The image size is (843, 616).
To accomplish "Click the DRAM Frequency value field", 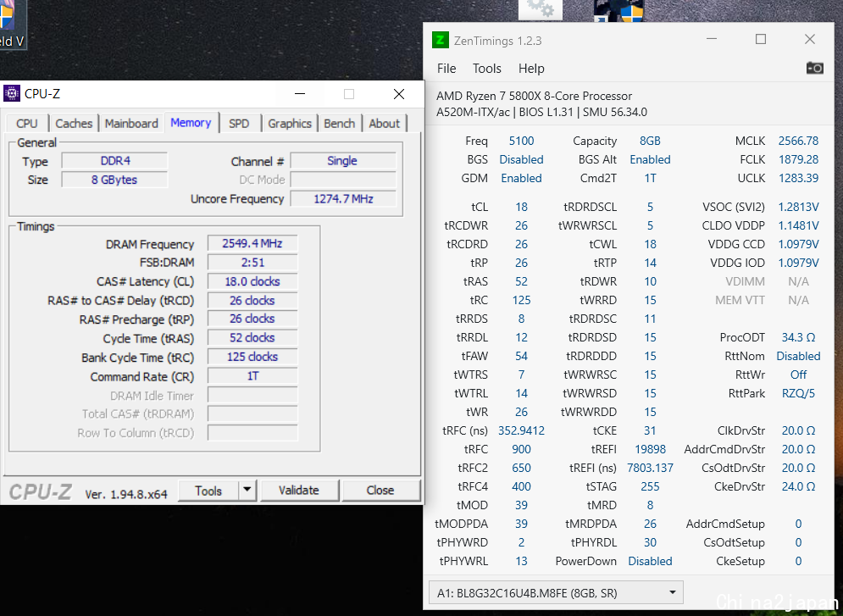I will pyautogui.click(x=252, y=243).
